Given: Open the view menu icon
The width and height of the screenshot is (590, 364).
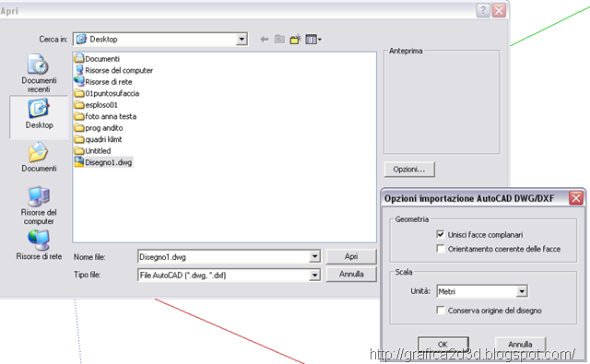Looking at the screenshot, I should pyautogui.click(x=313, y=39).
